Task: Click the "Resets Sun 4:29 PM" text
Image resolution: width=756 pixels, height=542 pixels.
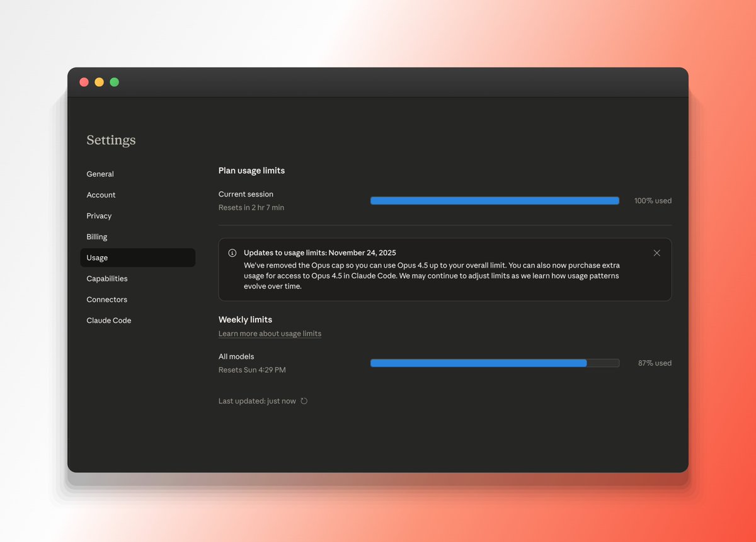Action: (x=252, y=370)
